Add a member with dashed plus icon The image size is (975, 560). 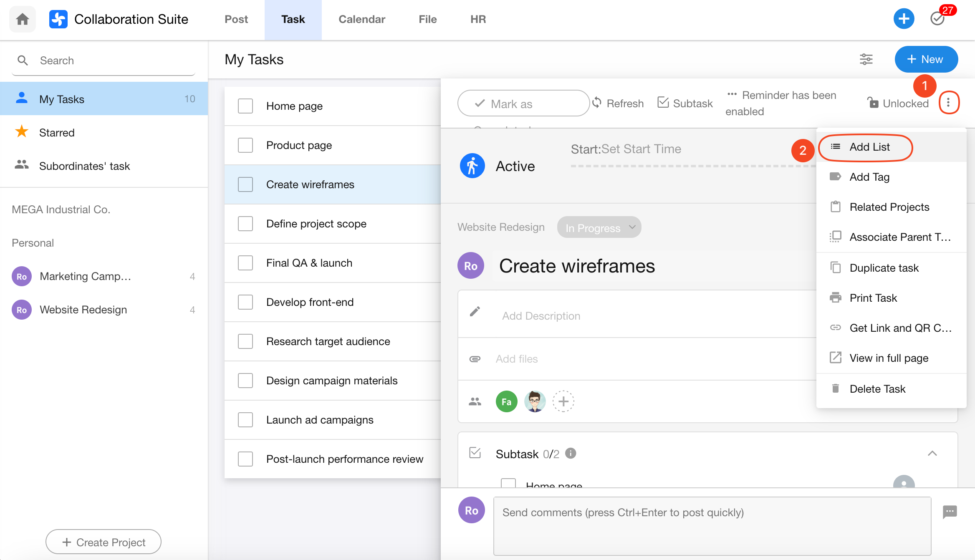coord(563,401)
